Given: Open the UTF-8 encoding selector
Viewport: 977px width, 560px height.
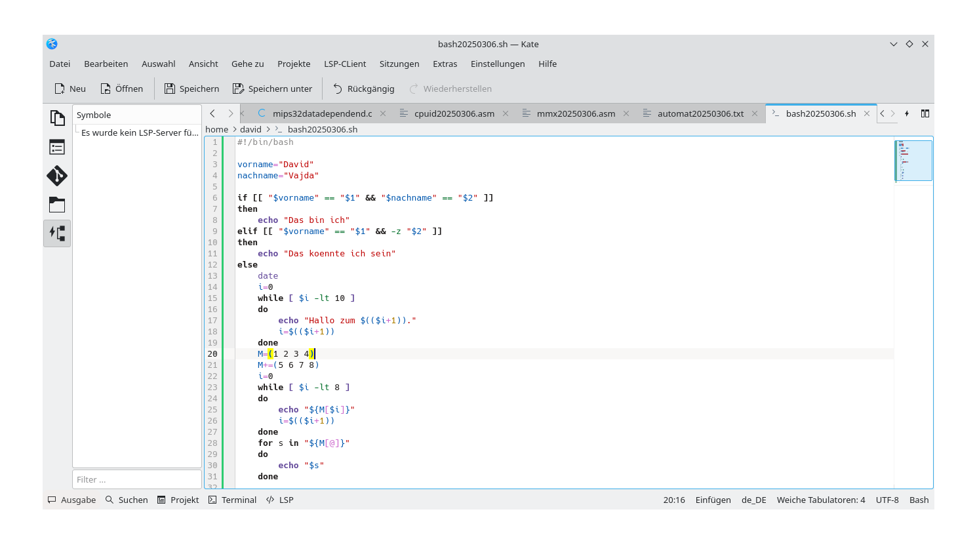Looking at the screenshot, I should (x=887, y=500).
